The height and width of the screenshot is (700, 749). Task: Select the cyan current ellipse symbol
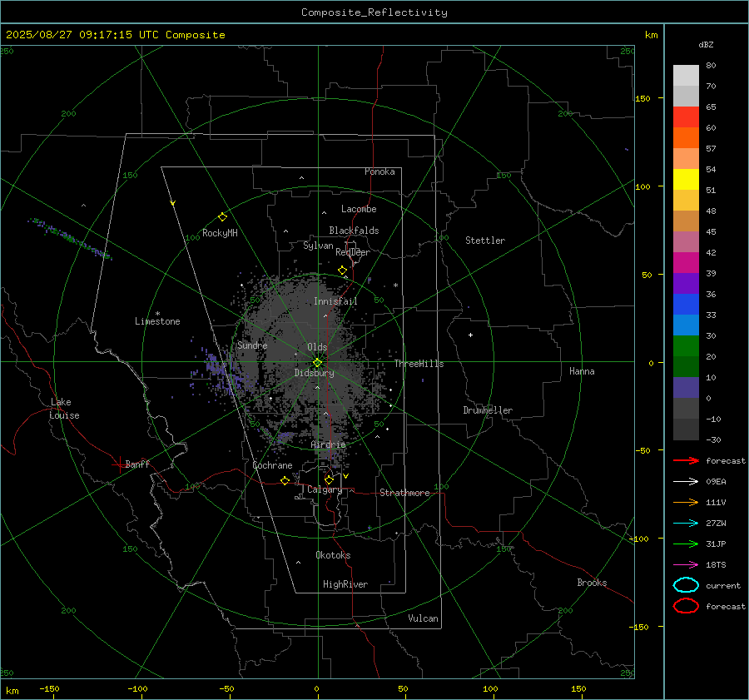click(x=686, y=585)
